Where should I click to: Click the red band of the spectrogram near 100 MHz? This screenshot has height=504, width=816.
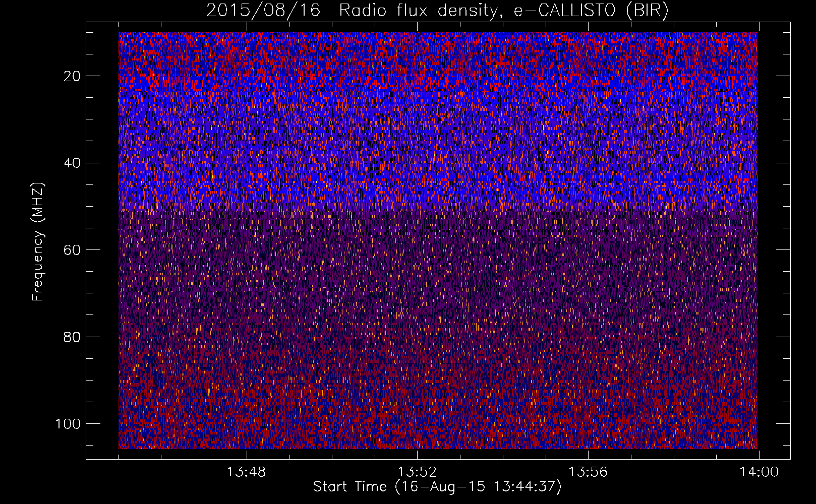tap(438, 424)
